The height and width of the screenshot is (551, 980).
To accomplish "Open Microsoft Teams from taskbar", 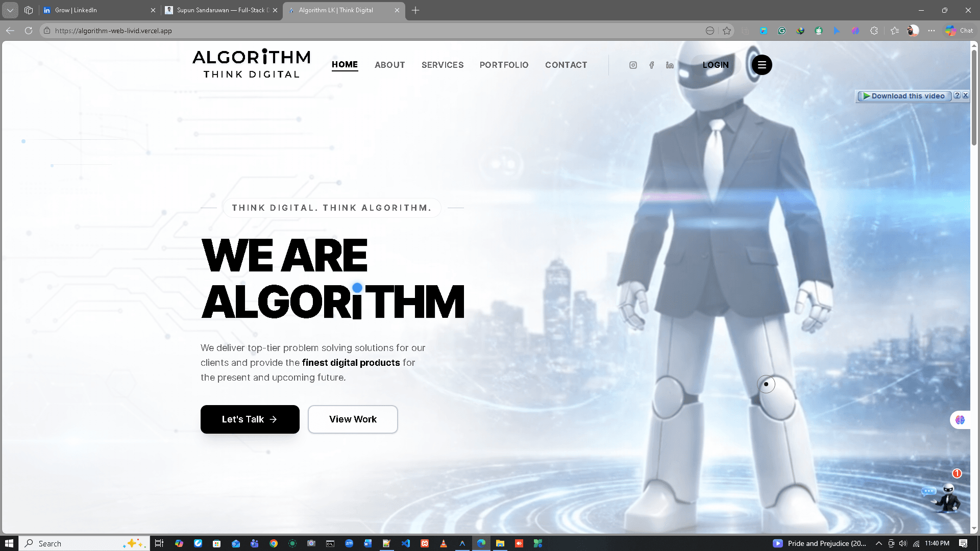I will point(255,543).
